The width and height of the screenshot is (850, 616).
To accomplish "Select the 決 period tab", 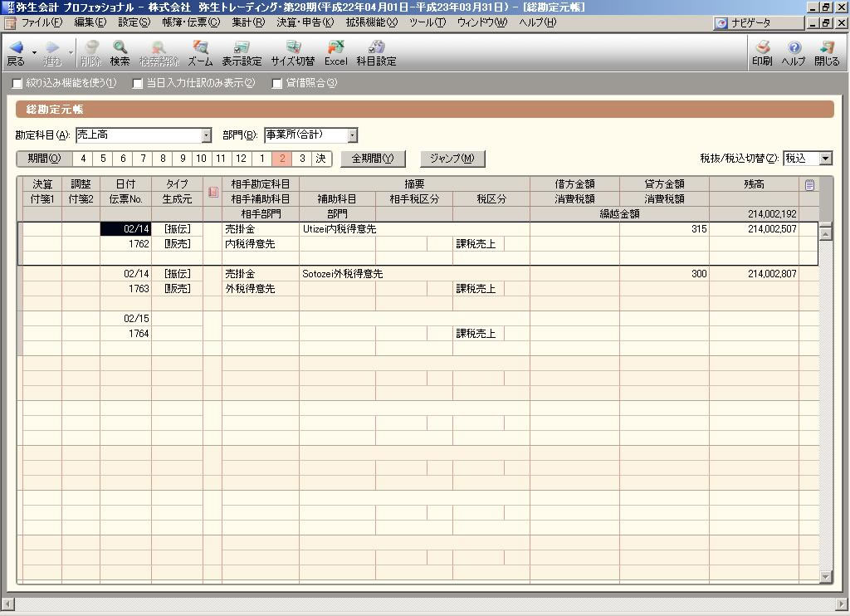I will click(321, 159).
